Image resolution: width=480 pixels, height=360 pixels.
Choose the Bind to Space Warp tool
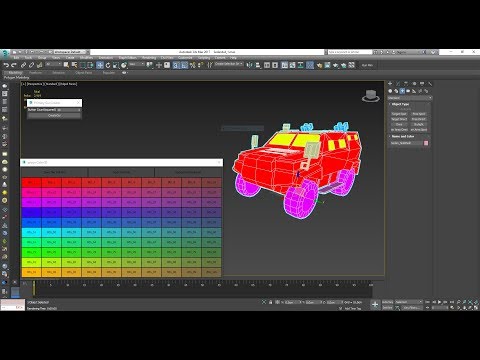[x=39, y=65]
